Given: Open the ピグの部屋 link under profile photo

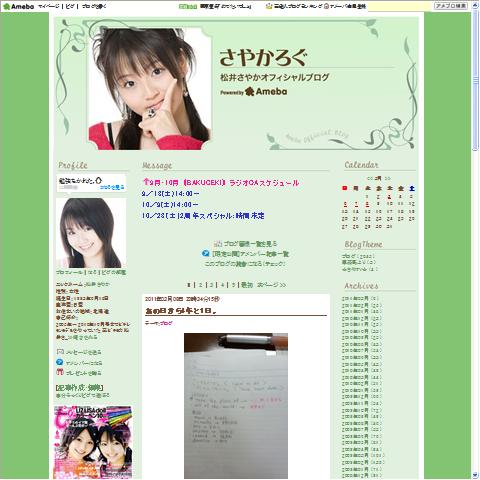Looking at the screenshot, I should [114, 272].
